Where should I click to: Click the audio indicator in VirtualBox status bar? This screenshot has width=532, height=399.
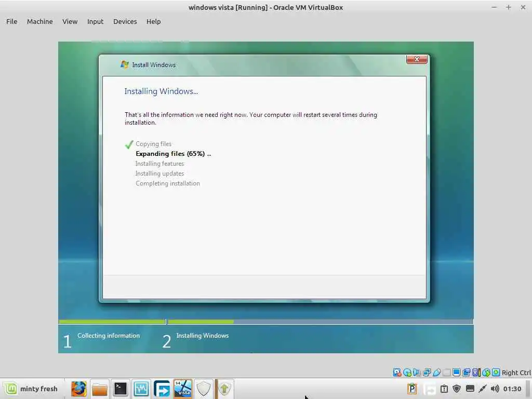[x=417, y=373]
